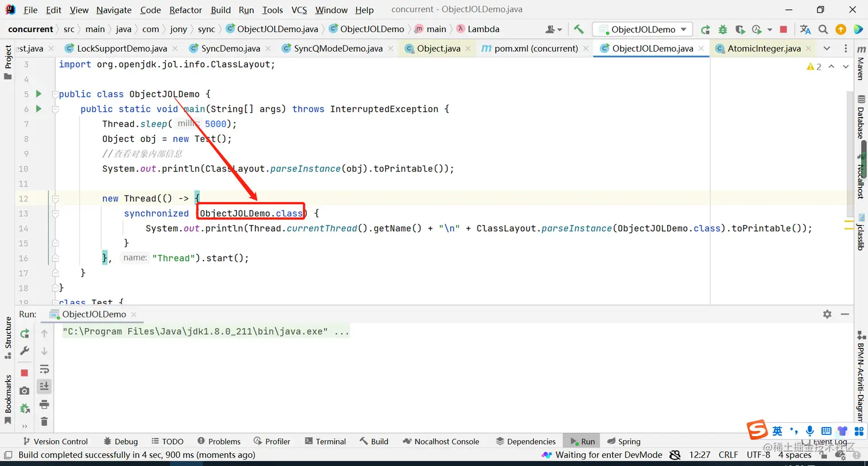The height and width of the screenshot is (466, 868).
Task: Click the CRLF line separator status widget
Action: coord(728,455)
